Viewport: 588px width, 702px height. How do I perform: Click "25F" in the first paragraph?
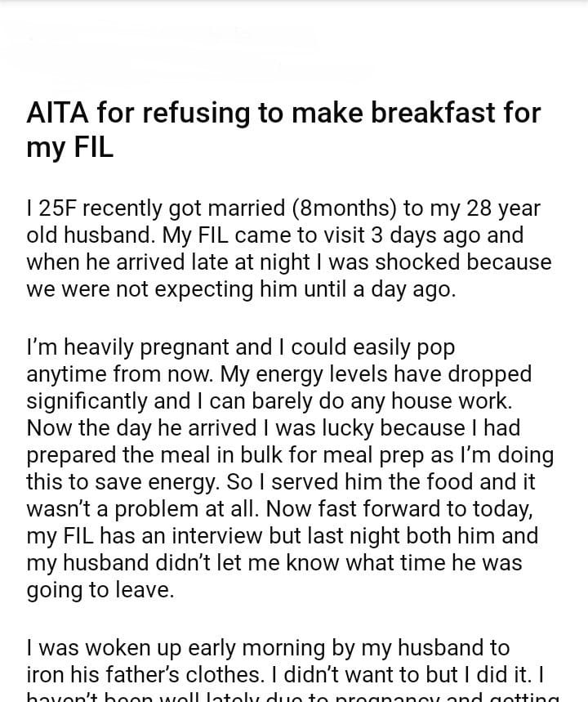coord(58,208)
